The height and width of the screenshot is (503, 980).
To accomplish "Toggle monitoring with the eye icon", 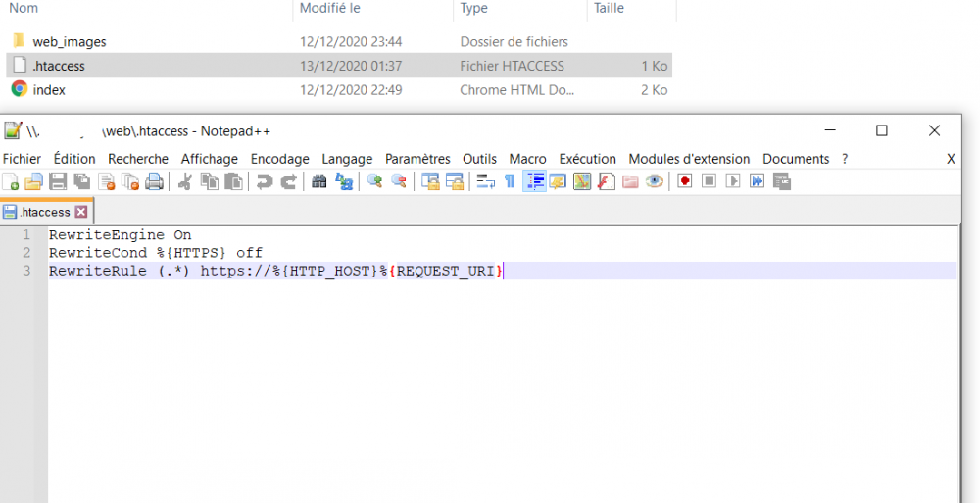I will click(x=655, y=182).
